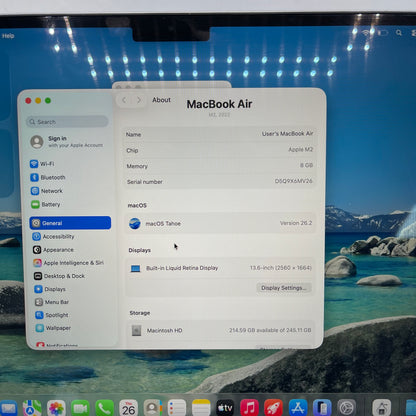Open Spotlight search in menu bar

pos(399,33)
